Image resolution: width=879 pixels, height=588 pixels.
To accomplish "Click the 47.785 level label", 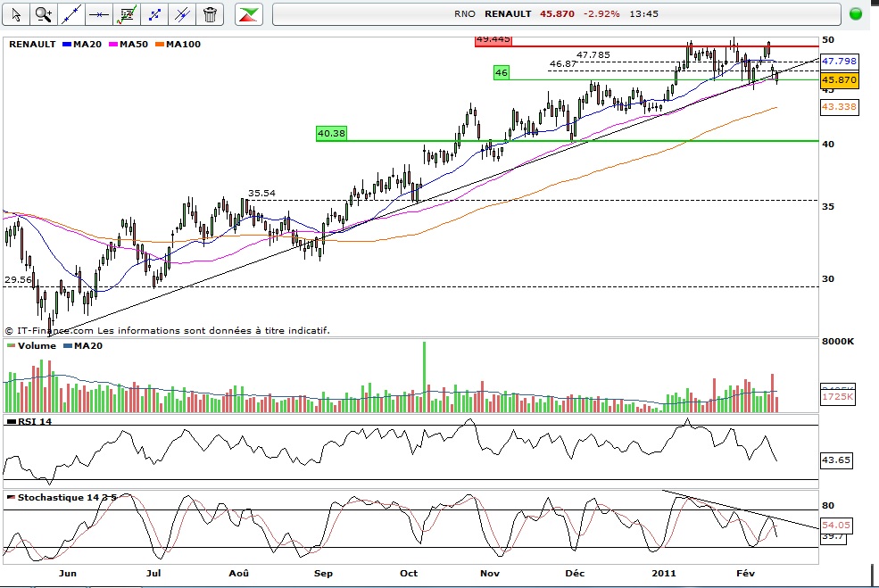I will tap(593, 55).
